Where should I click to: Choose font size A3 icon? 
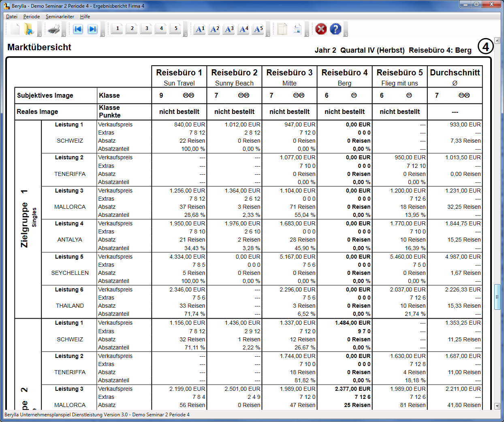click(x=229, y=29)
